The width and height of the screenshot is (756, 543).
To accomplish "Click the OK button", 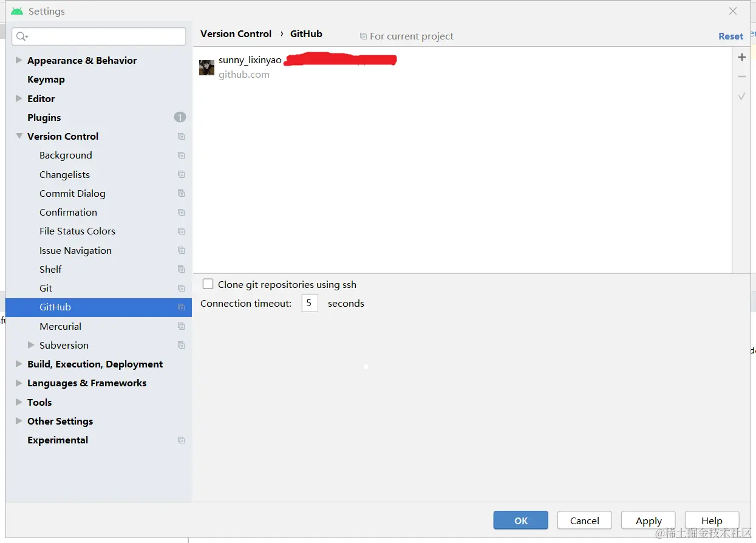I will [x=520, y=521].
